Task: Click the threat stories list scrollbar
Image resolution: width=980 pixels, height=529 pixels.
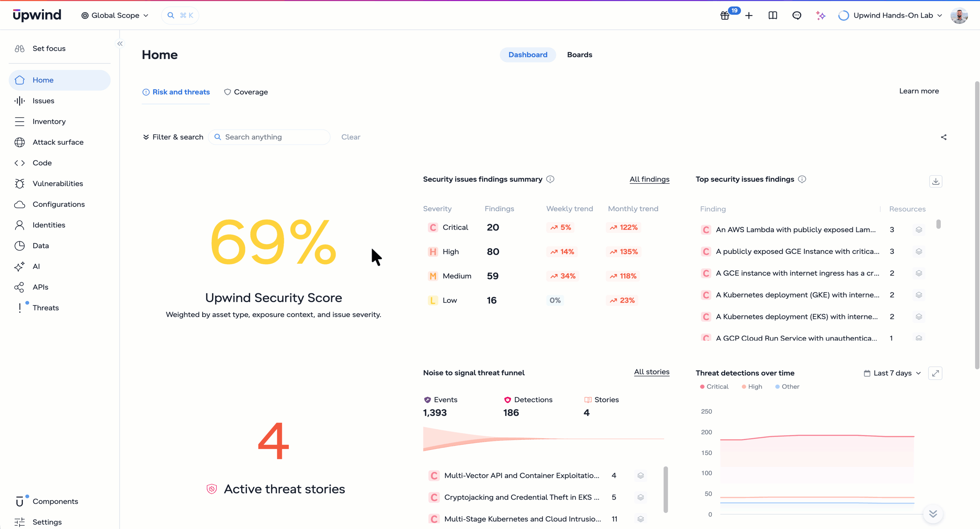Action: (665, 490)
